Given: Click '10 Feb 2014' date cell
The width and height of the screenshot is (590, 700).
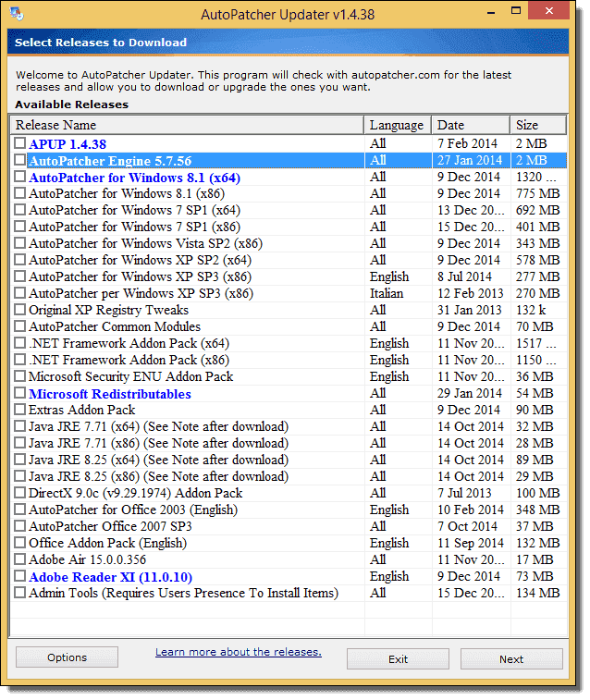Looking at the screenshot, I should coord(471,510).
